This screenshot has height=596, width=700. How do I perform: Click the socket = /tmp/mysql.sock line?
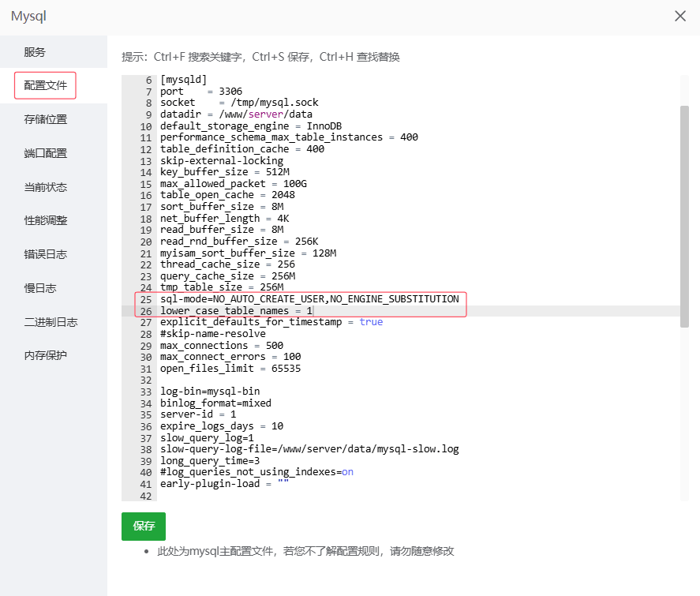coord(239,103)
